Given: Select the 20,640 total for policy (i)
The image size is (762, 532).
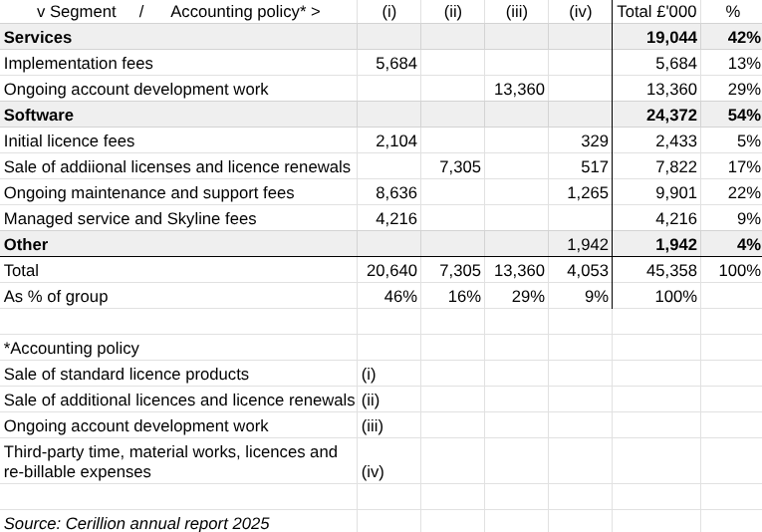Looking at the screenshot, I should click(x=391, y=270).
